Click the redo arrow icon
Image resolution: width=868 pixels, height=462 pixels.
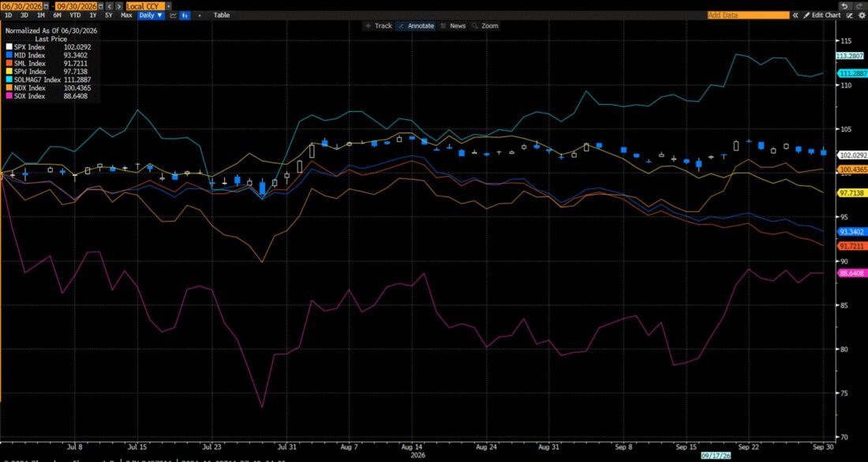859,6
